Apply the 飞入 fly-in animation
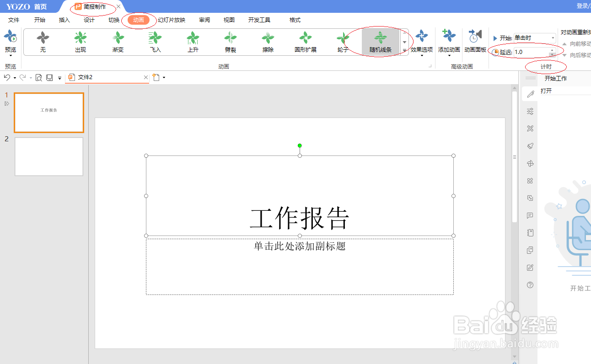The image size is (591, 364). click(x=156, y=42)
